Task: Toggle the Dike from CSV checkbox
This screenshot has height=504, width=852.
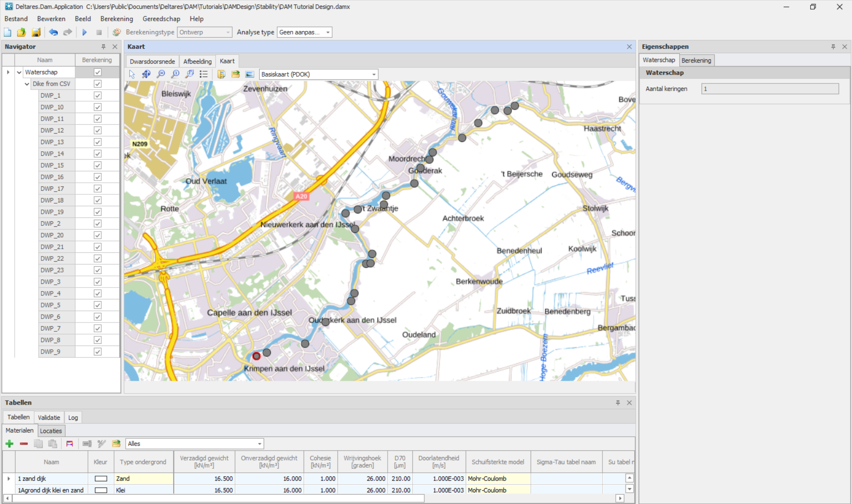Action: click(x=98, y=84)
